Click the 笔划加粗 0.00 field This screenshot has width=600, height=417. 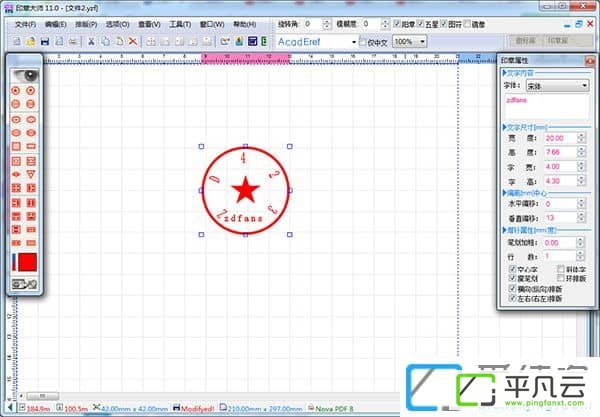pos(559,243)
